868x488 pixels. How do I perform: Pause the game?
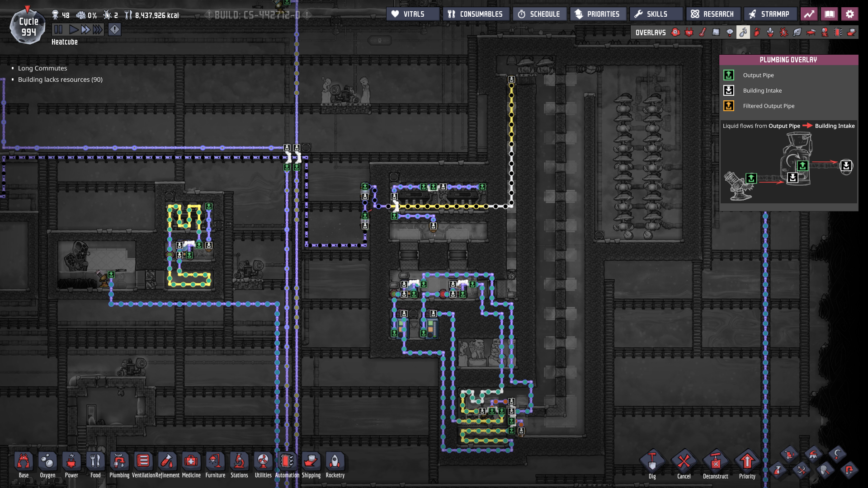(58, 30)
